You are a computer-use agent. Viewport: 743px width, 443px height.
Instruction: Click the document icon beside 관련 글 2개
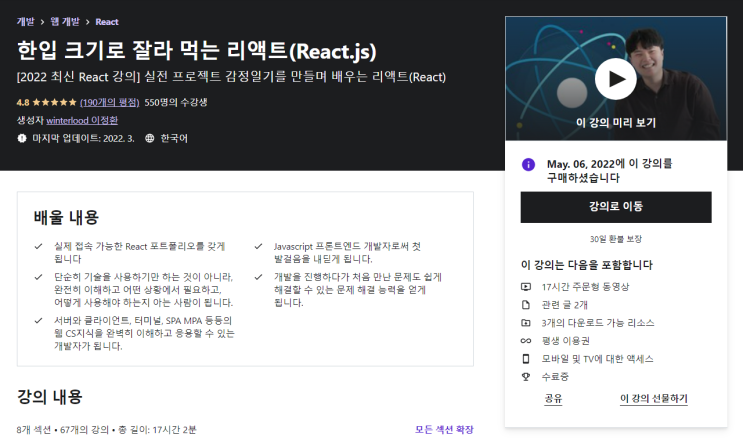(x=526, y=305)
